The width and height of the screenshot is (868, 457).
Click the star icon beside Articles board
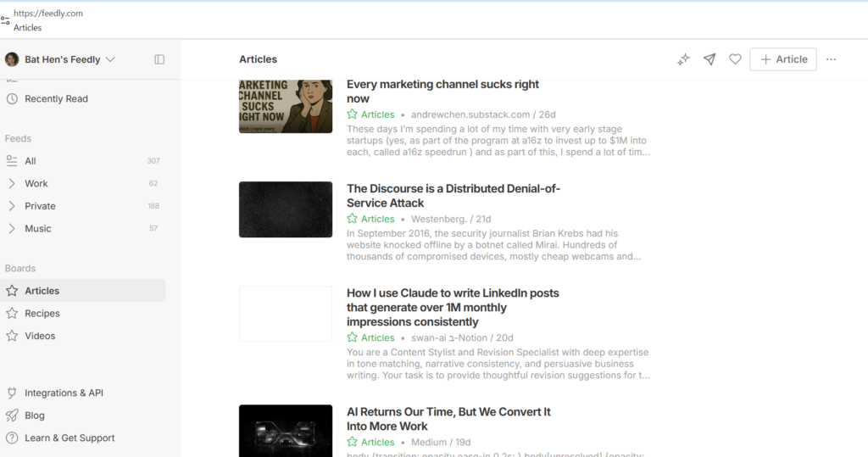tap(12, 290)
